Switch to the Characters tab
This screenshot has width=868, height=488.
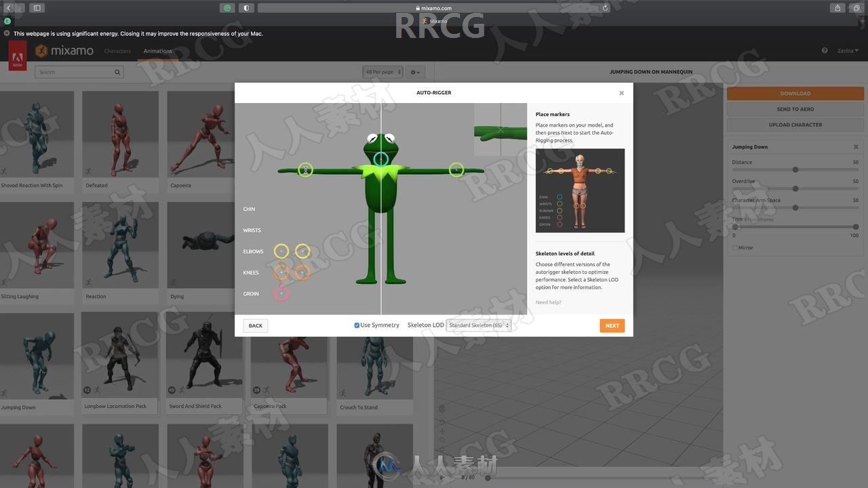(x=117, y=51)
